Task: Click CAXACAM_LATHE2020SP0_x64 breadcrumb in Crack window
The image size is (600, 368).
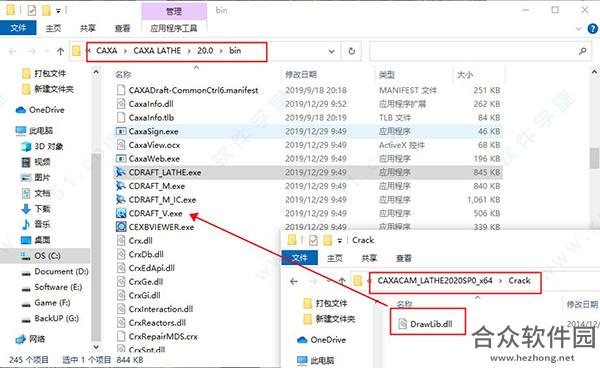Action: (435, 281)
